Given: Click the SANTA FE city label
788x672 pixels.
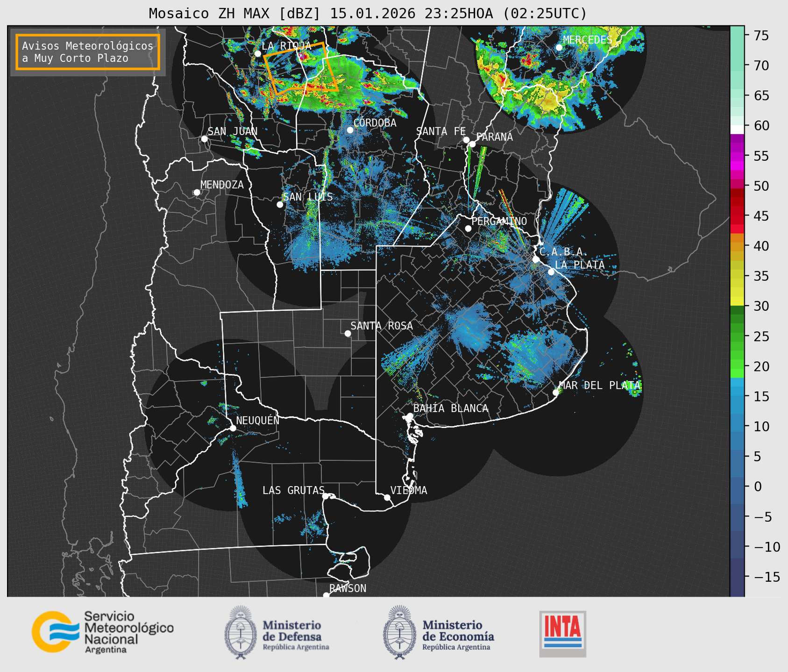Looking at the screenshot, I should (441, 131).
